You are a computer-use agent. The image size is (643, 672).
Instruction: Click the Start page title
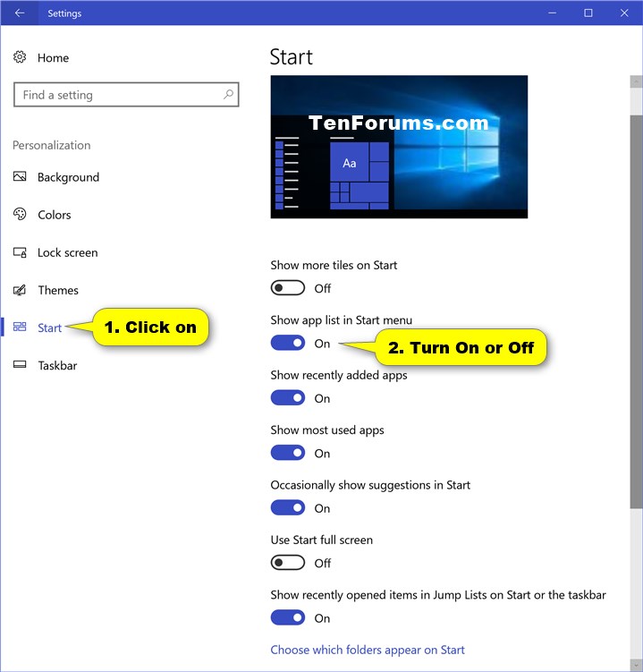pos(292,57)
